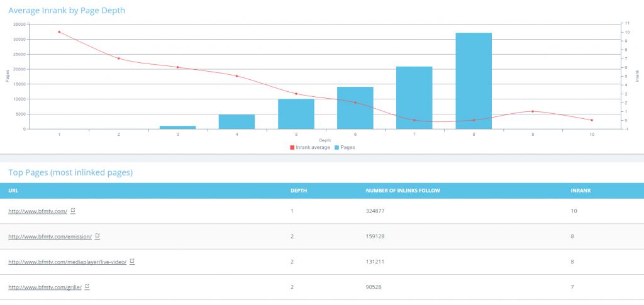Image resolution: width=644 pixels, height=305 pixels.
Task: Select the depth 5 bar in chart
Action: click(296, 114)
